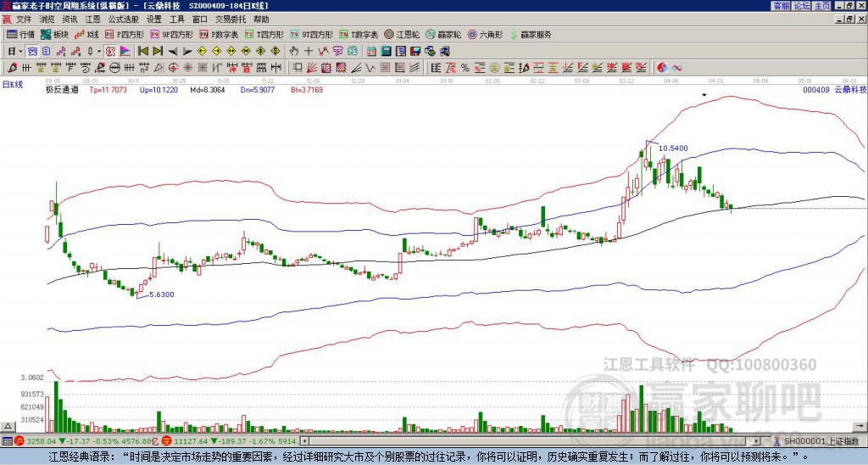The width and height of the screenshot is (868, 465).
Task: Click the yin-yang Tai Chi icon
Action: [662, 68]
